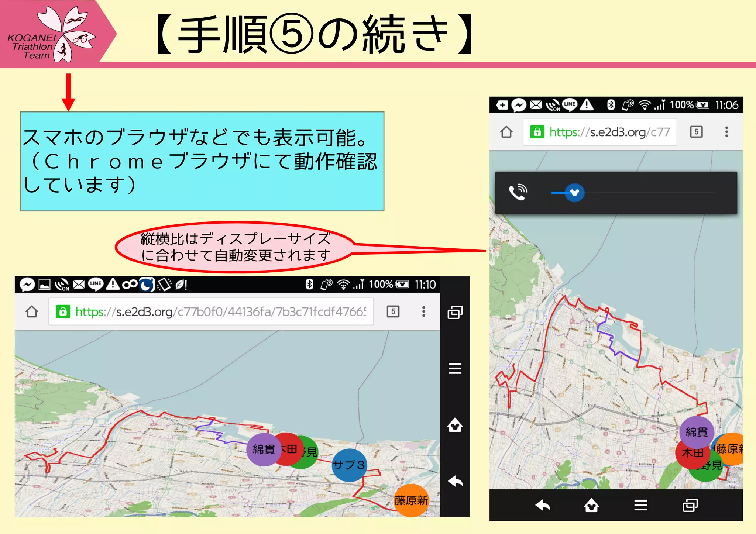Image resolution: width=756 pixels, height=534 pixels.
Task: Tap the home icon in the portrait browser
Action: point(506,132)
